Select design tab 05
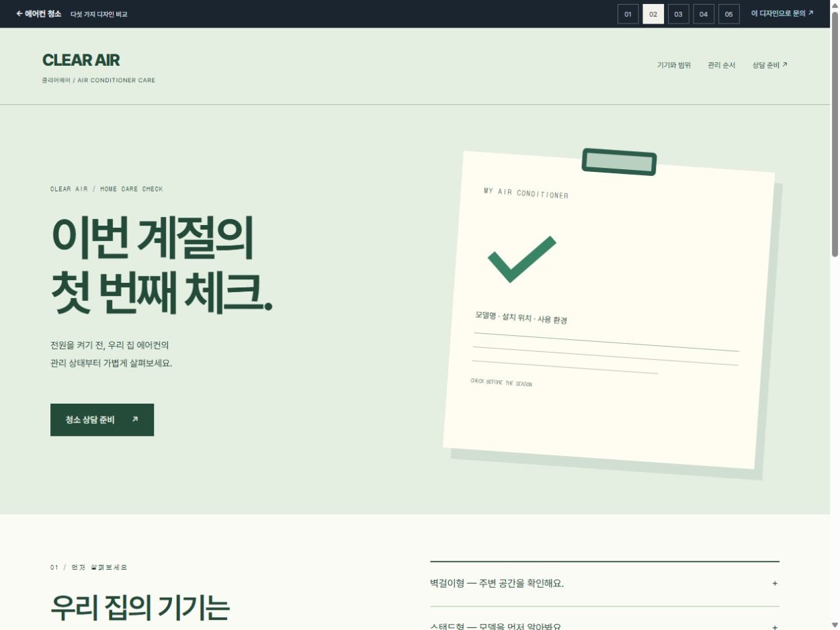 click(728, 14)
